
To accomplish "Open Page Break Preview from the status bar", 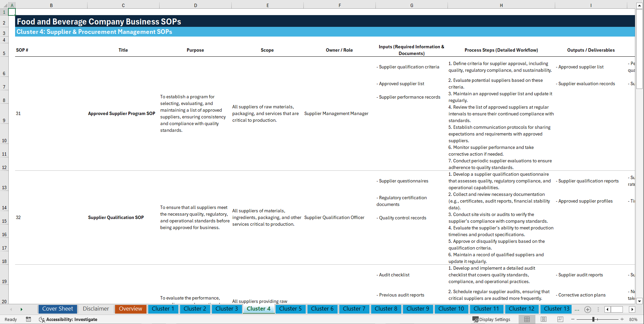I will pyautogui.click(x=560, y=319).
